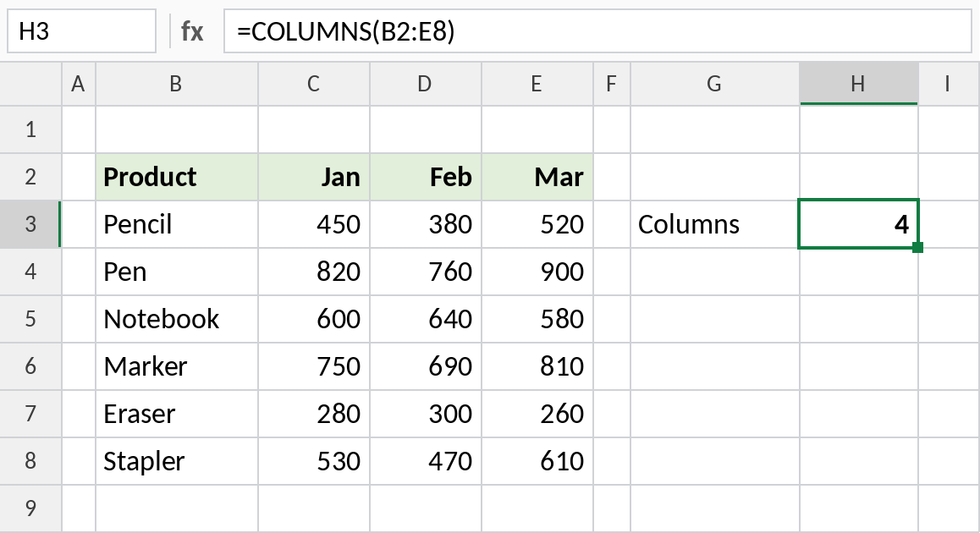
Task: Click the Mar header cell
Action: pos(537,177)
